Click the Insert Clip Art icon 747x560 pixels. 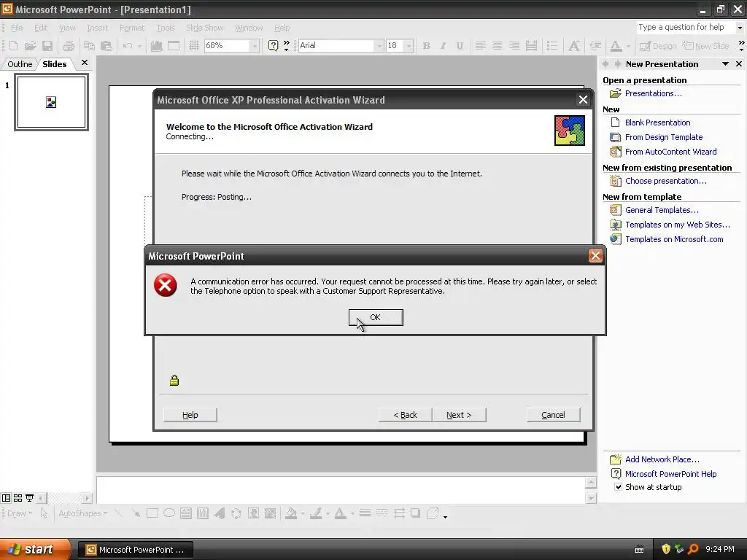253,513
